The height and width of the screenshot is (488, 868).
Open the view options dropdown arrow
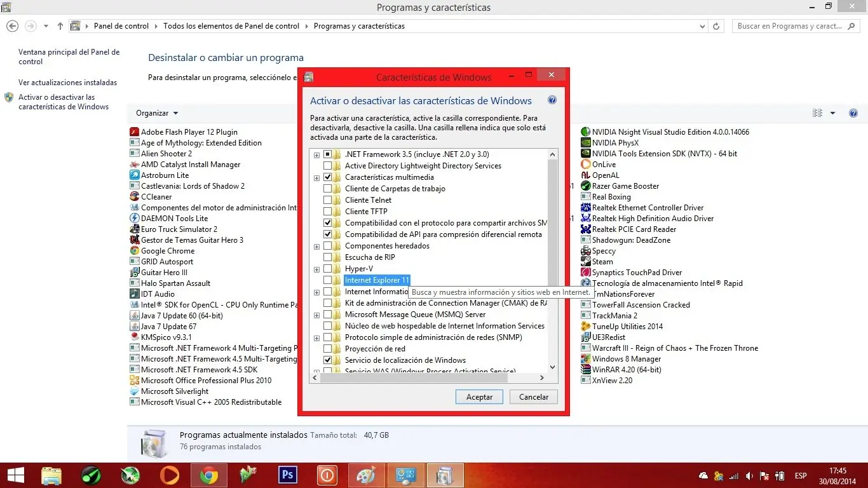[833, 113]
